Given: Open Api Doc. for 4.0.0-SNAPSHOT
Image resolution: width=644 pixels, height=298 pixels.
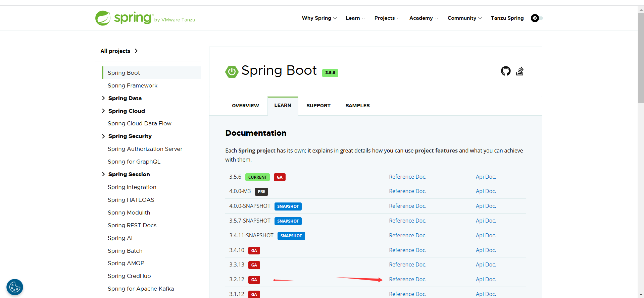Looking at the screenshot, I should [x=486, y=206].
